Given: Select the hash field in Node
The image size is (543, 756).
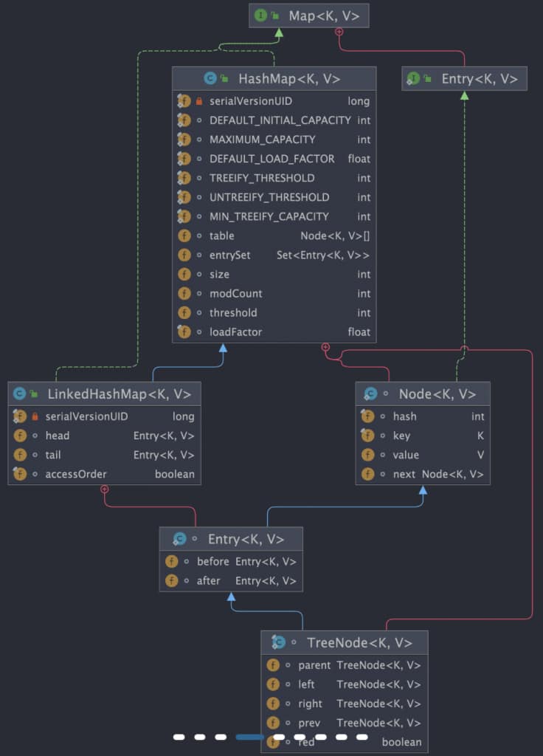Looking at the screenshot, I should (404, 416).
